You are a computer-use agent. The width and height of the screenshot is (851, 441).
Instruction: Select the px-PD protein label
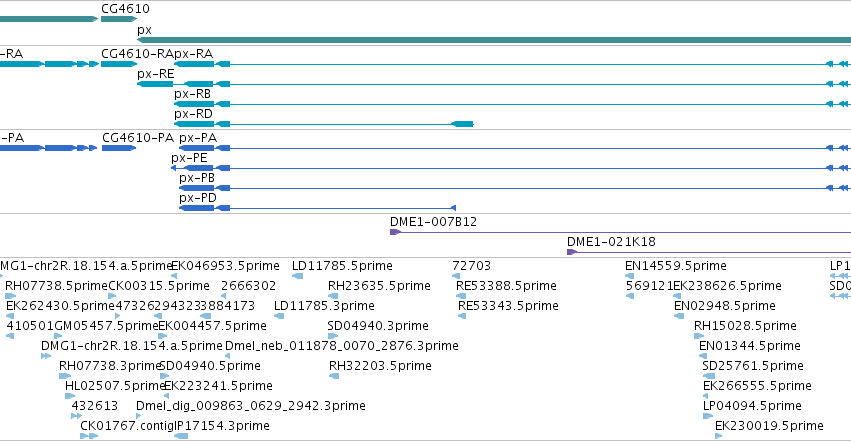point(198,198)
